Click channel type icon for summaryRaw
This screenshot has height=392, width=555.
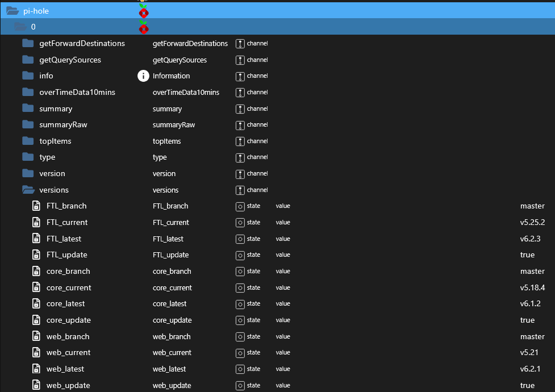(x=240, y=125)
